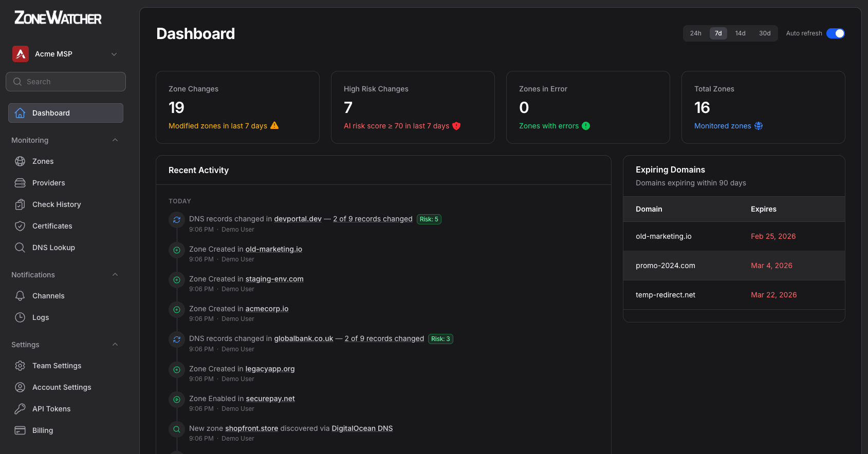Image resolution: width=868 pixels, height=454 pixels.
Task: Click the sync icon beside devportal.dev activity
Action: [177, 220]
